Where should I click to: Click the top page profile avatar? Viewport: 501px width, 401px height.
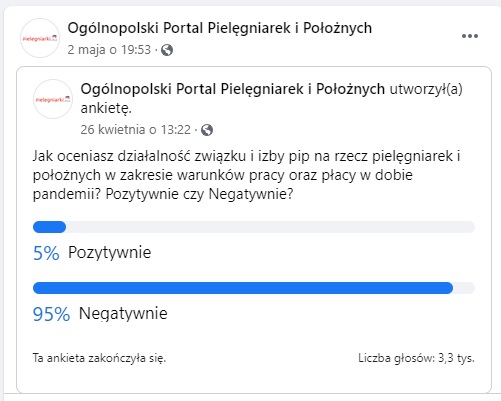pyautogui.click(x=40, y=38)
